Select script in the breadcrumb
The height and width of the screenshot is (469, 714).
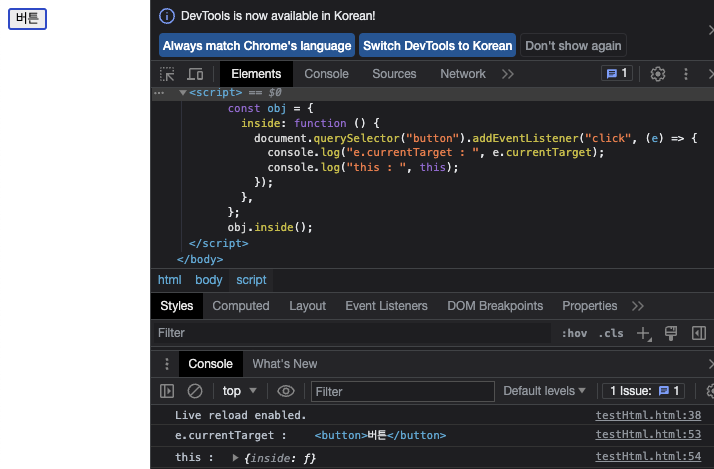pyautogui.click(x=251, y=280)
